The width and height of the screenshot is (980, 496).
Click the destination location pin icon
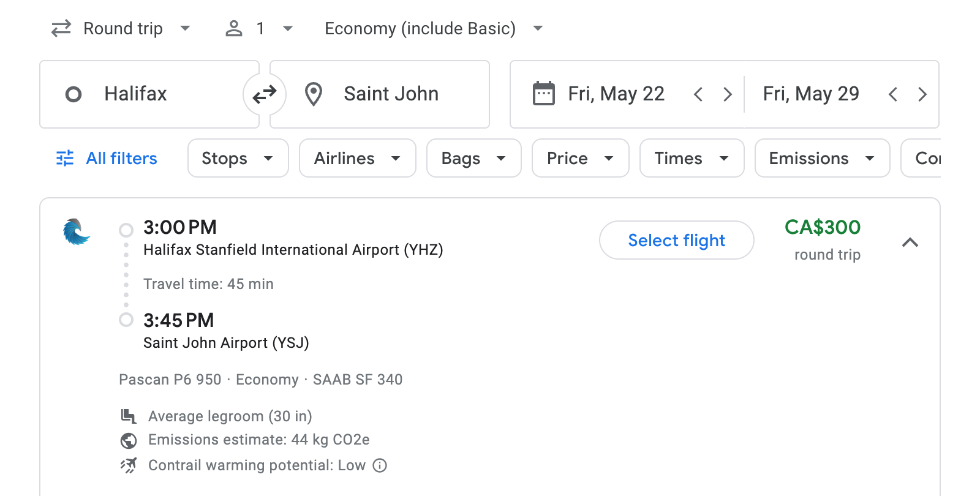[x=313, y=94]
